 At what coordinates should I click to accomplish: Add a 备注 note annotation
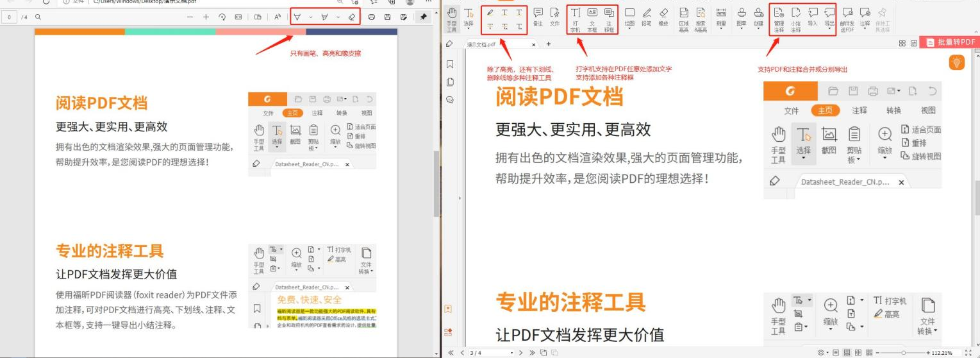point(538,17)
